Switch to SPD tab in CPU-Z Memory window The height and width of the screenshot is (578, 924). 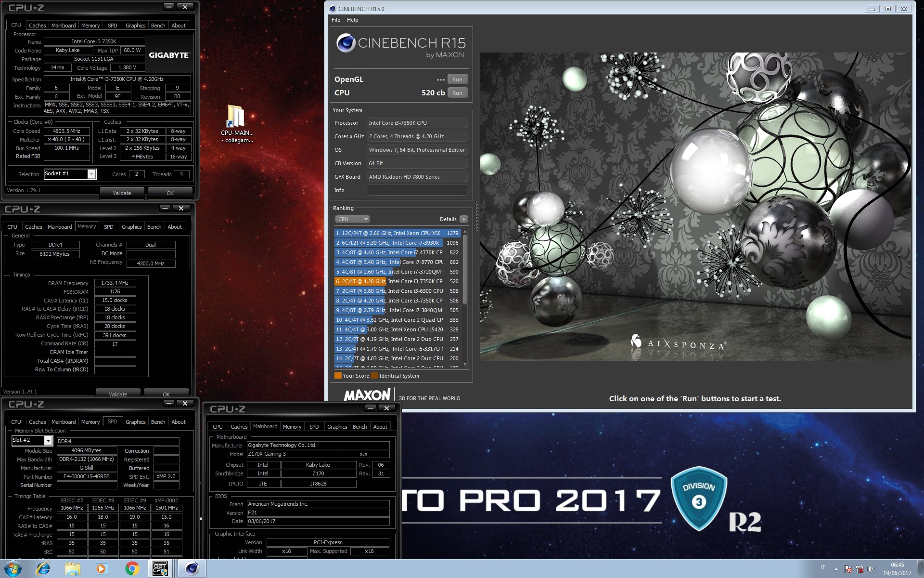coord(109,227)
